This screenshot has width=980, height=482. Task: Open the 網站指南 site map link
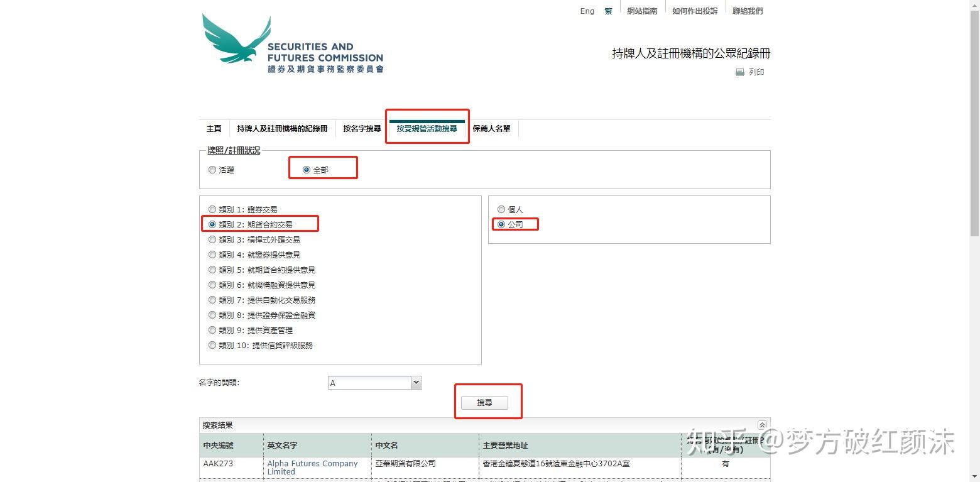[x=642, y=11]
